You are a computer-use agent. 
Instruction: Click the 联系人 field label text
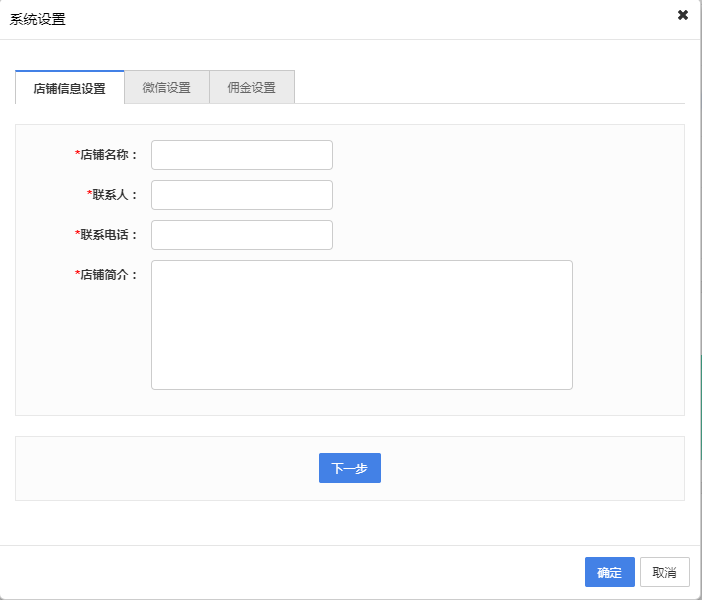115,195
